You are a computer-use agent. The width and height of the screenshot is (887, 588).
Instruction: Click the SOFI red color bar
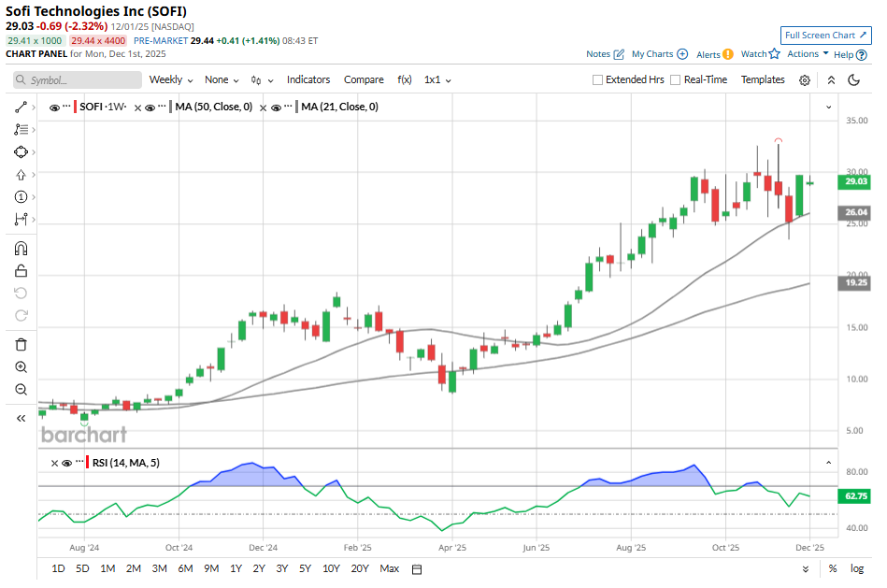[75, 107]
